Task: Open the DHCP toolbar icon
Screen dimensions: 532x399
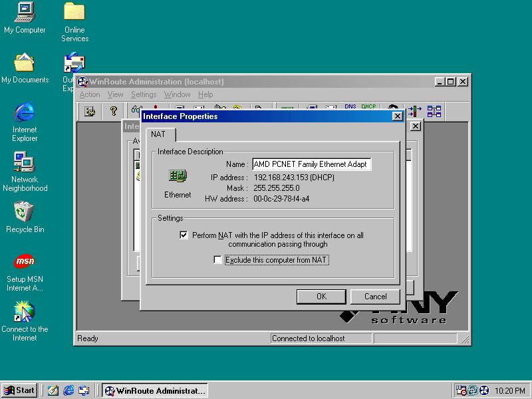Action: [368, 109]
